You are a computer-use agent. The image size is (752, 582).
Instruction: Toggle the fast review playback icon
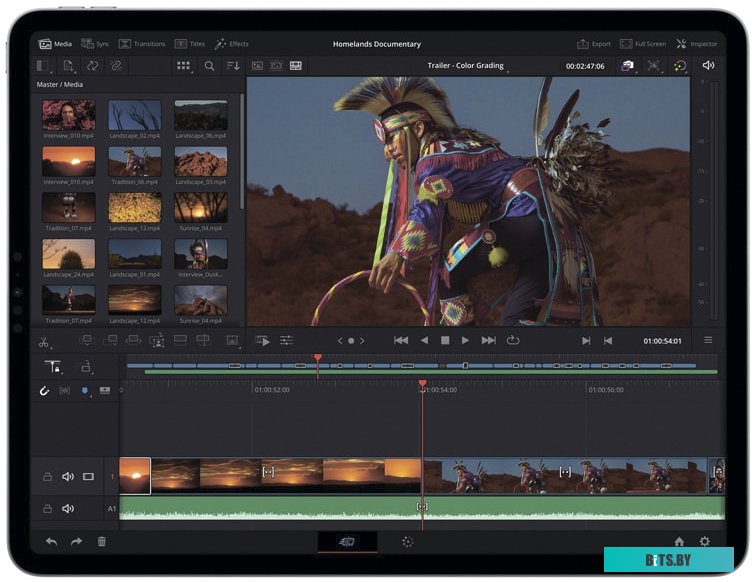(262, 341)
